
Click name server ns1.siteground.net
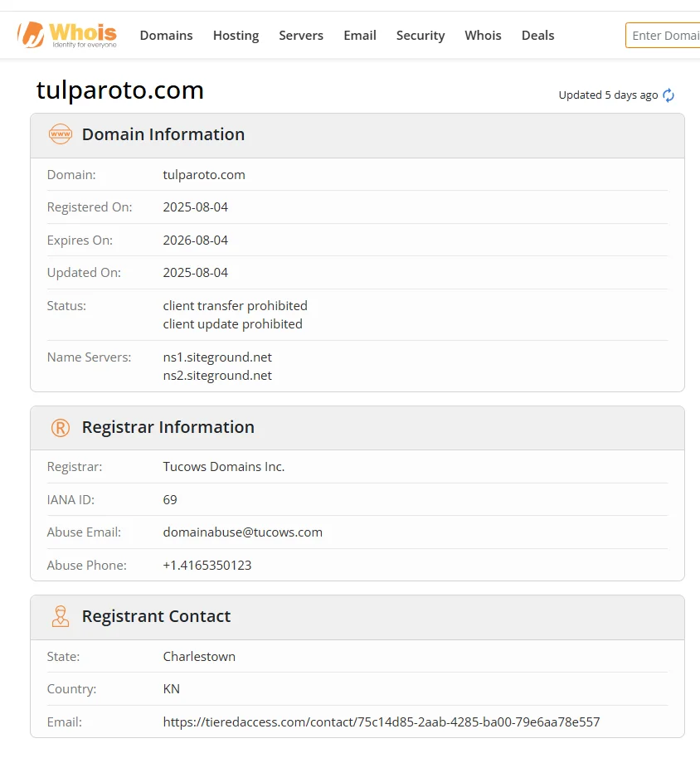tap(217, 357)
